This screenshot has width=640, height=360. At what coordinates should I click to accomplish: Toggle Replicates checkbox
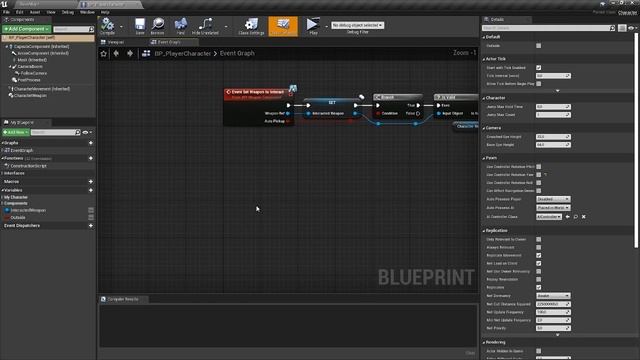tap(539, 287)
